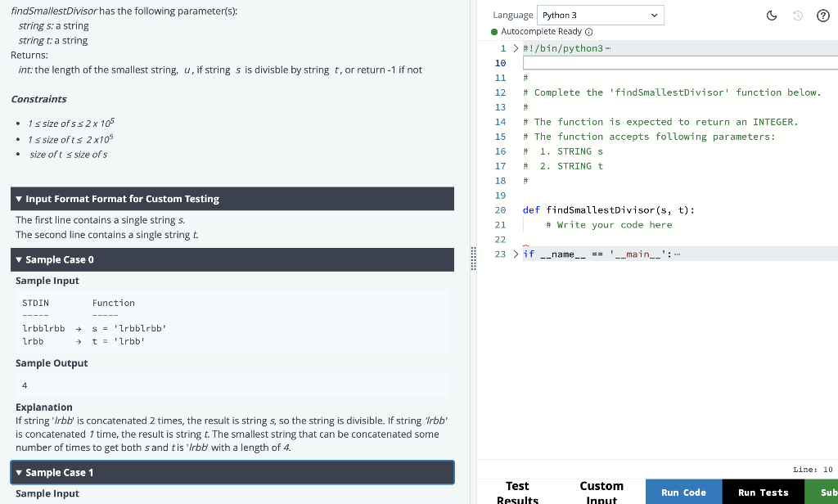Screen dimensions: 838x504
Task: Collapse the Sample Case 0 section
Action: (19, 259)
